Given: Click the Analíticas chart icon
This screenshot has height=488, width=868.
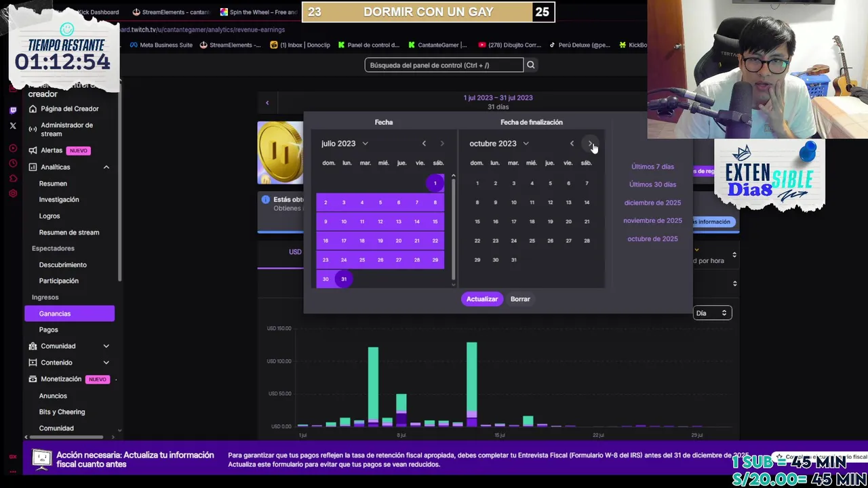Looking at the screenshot, I should coord(33,167).
